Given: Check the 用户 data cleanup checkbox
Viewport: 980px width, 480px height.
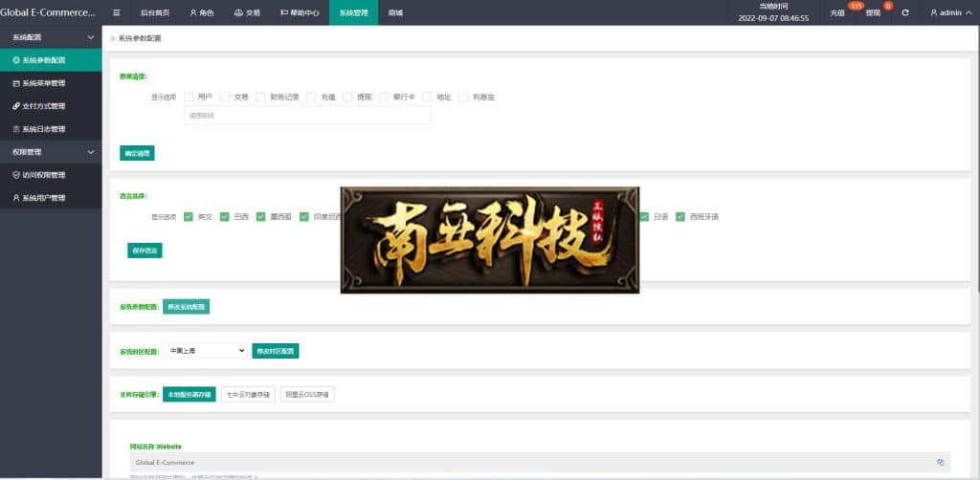Looking at the screenshot, I should click(x=189, y=97).
